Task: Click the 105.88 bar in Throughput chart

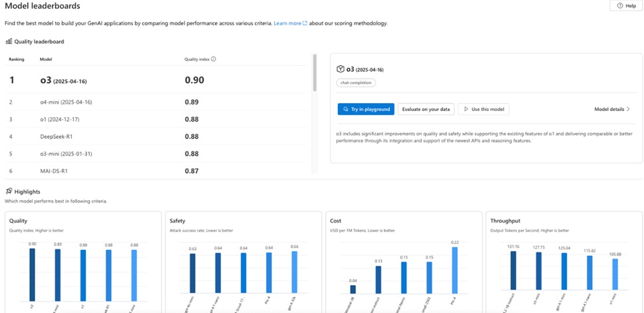Action: coord(615,274)
